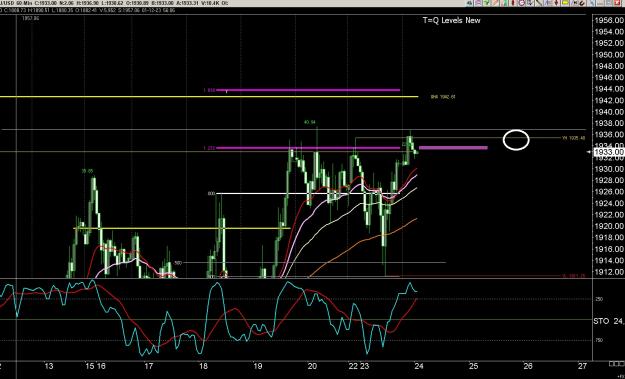Click date label 17 on time axis
Image resolution: width=625 pixels, height=379 pixels.
pyautogui.click(x=148, y=366)
